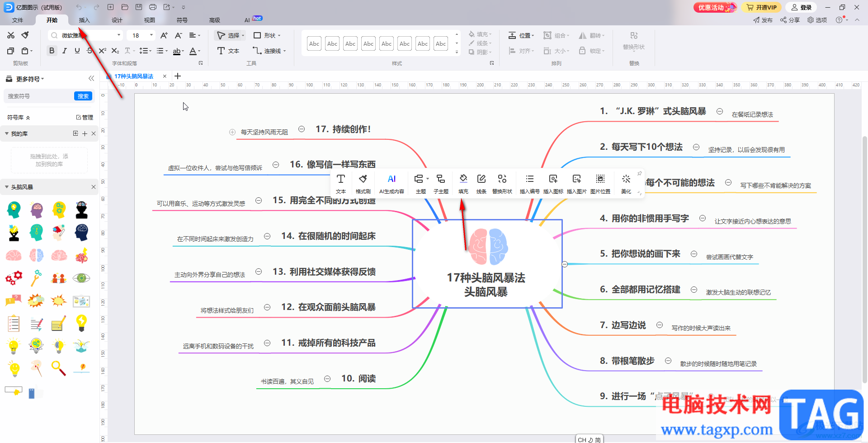Switch to the 设计 tab
868x443 pixels.
[x=117, y=20]
